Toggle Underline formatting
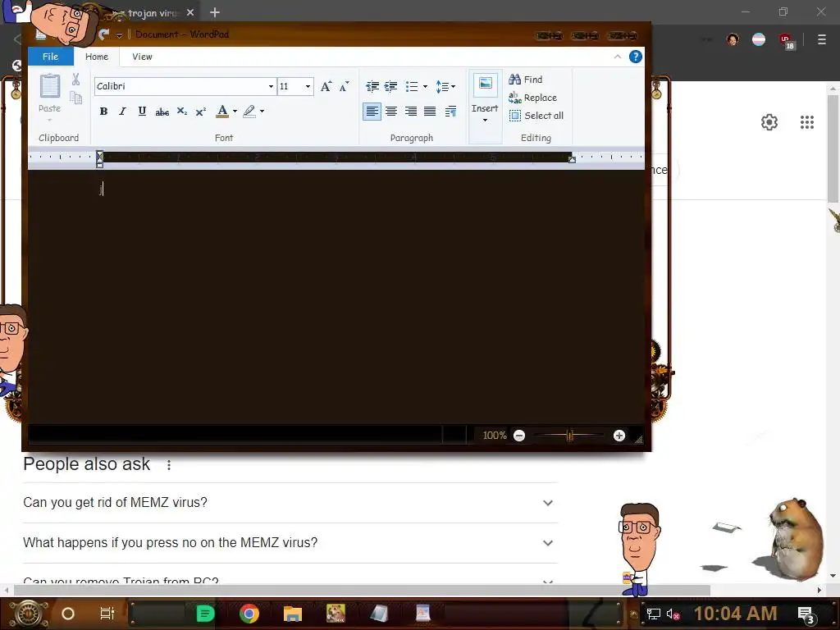The image size is (840, 630). (x=142, y=112)
